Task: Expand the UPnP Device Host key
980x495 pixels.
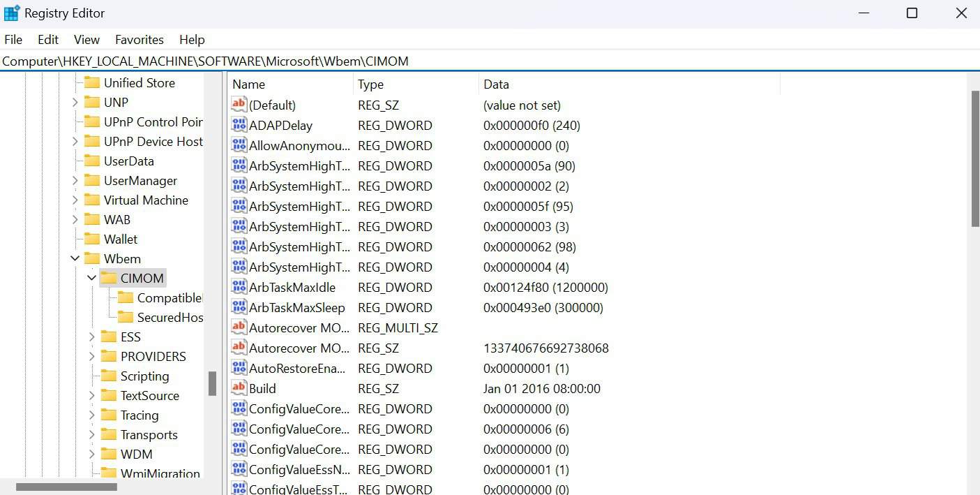Action: pyautogui.click(x=75, y=141)
